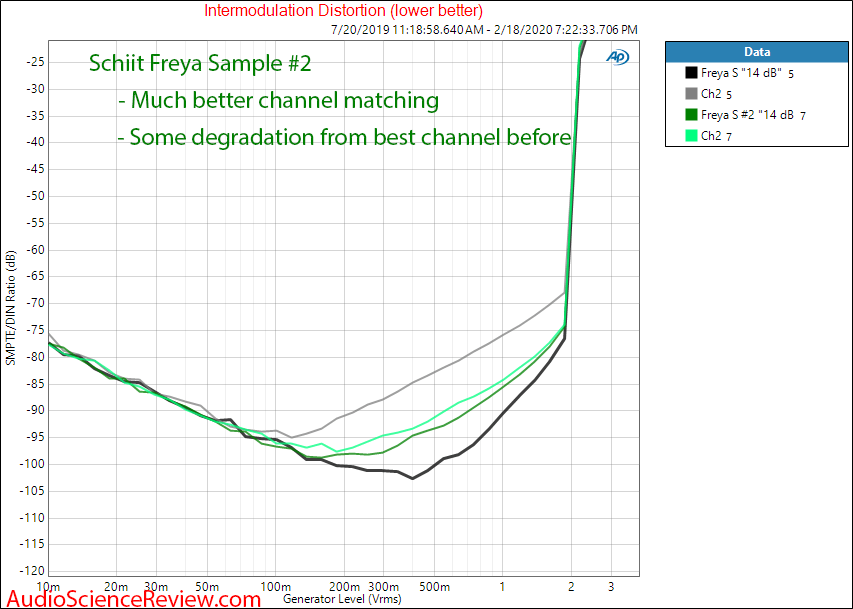The height and width of the screenshot is (609, 853).
Task: Click the -120 tick on the y-axis
Action: [x=33, y=571]
